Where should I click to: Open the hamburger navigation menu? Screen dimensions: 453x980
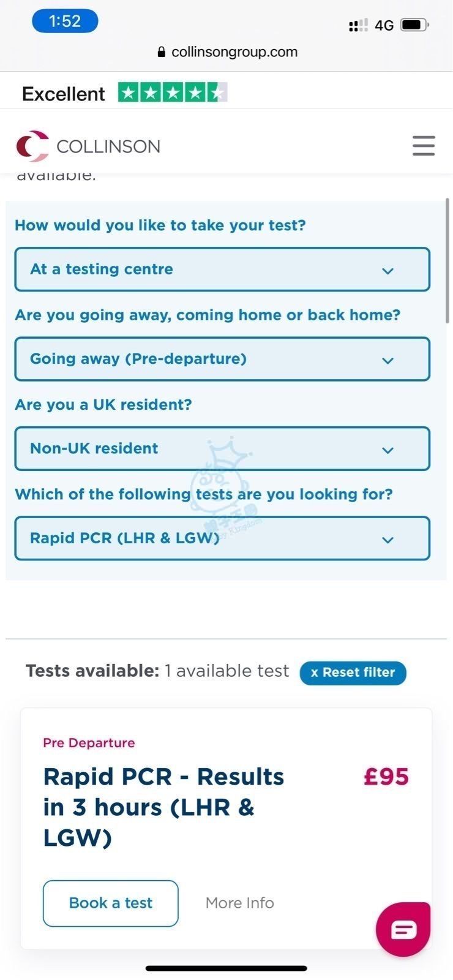tap(423, 146)
